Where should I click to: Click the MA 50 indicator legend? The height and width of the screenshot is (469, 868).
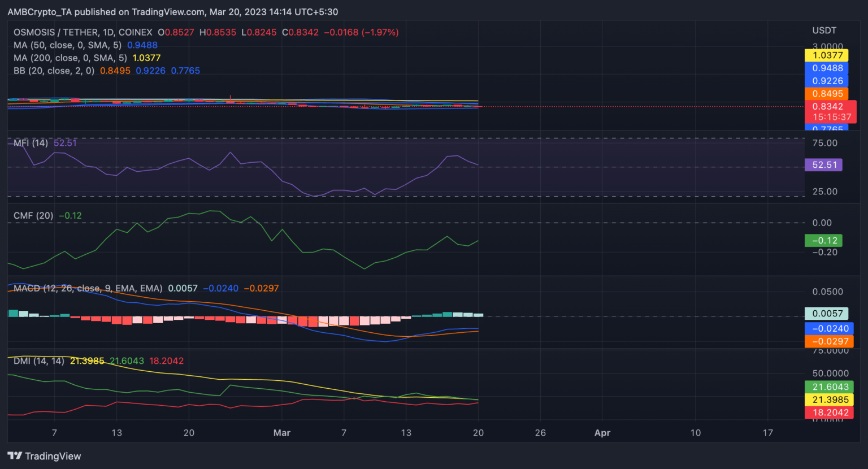click(x=67, y=45)
